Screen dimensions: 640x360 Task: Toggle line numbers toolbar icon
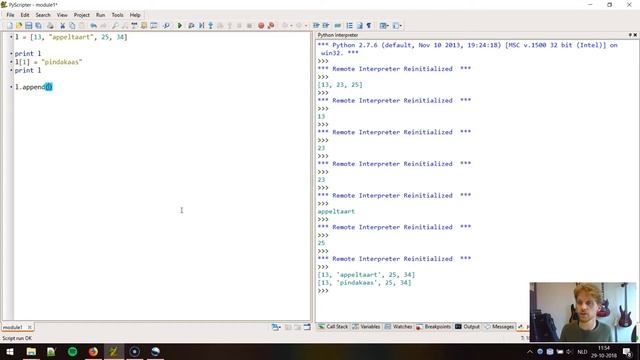[x=350, y=26]
